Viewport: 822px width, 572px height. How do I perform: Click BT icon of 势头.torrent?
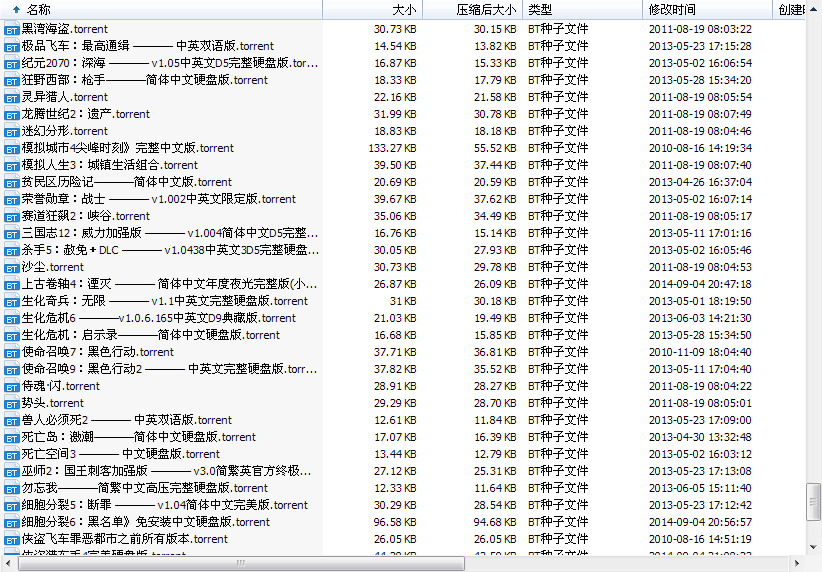pyautogui.click(x=12, y=403)
